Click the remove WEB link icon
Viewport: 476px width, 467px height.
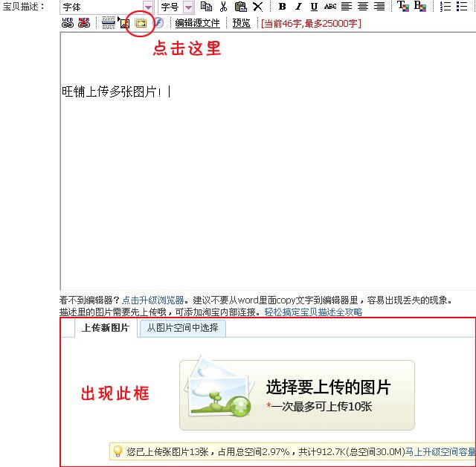coord(84,23)
